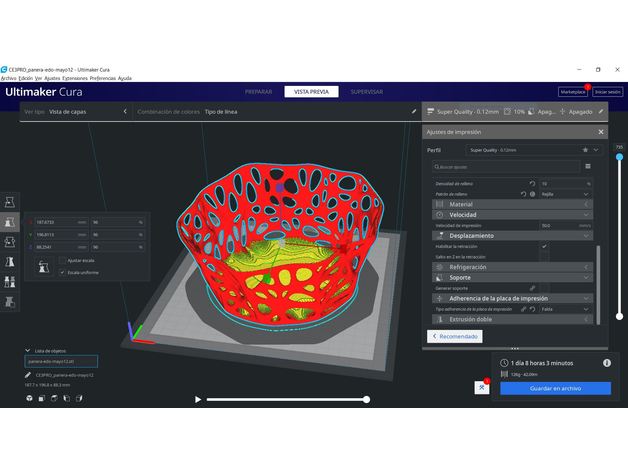Viewport: 628px width, 472px height.
Task: Collapse the Ver tipo Vista de capas panel
Action: (125, 111)
